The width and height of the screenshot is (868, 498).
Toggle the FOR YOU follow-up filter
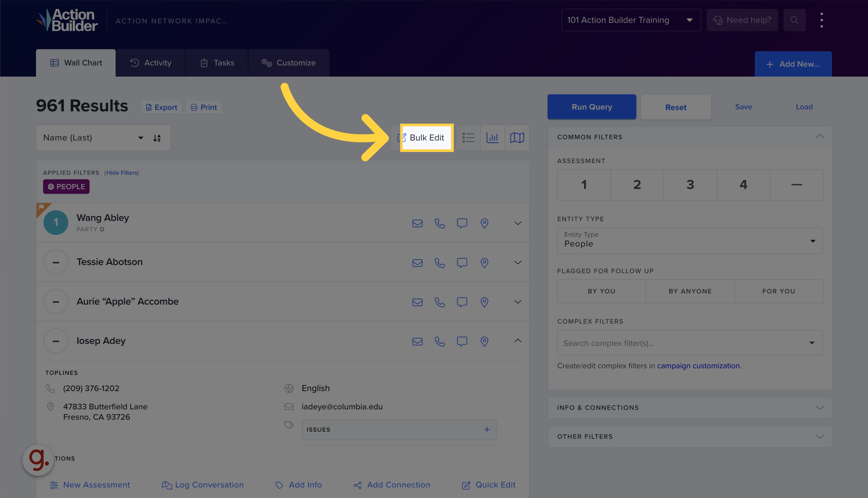point(779,291)
